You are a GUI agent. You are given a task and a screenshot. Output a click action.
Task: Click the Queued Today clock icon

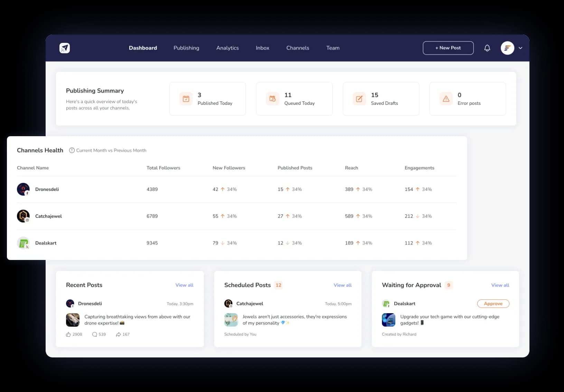[272, 99]
